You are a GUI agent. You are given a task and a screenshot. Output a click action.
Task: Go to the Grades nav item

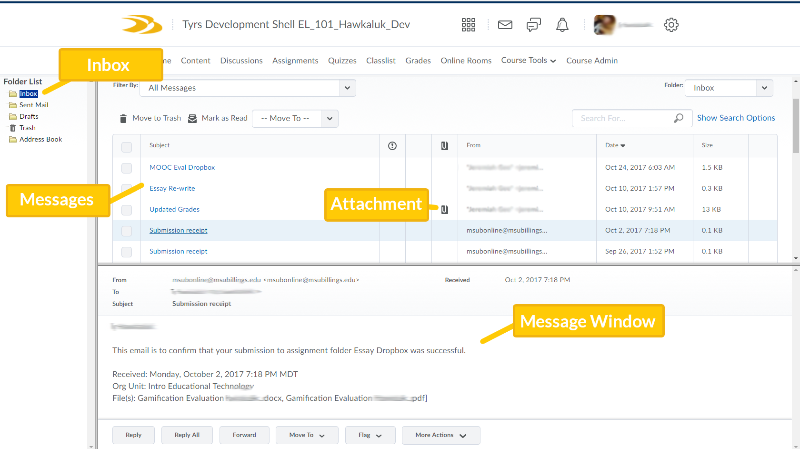(x=418, y=61)
